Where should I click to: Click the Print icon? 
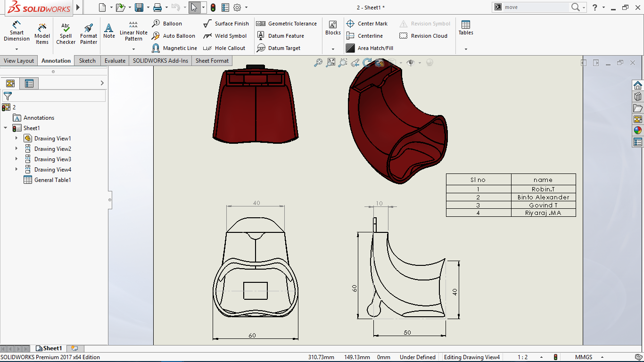tap(157, 8)
